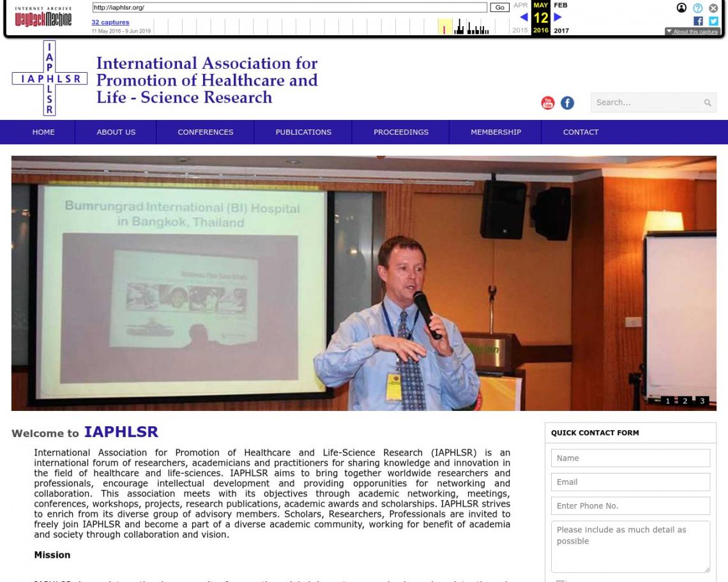Focus the Email field in contact form
728x582 pixels.
pyautogui.click(x=630, y=482)
